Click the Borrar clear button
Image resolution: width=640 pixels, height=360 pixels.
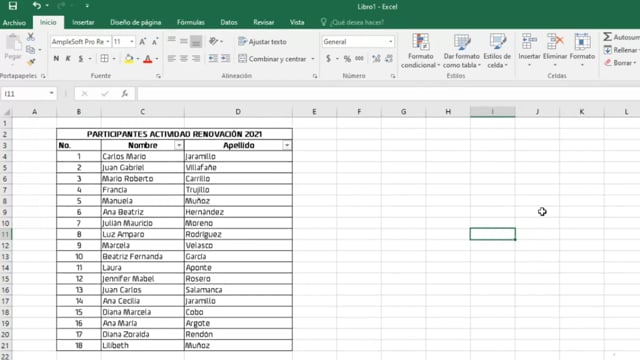620,62
